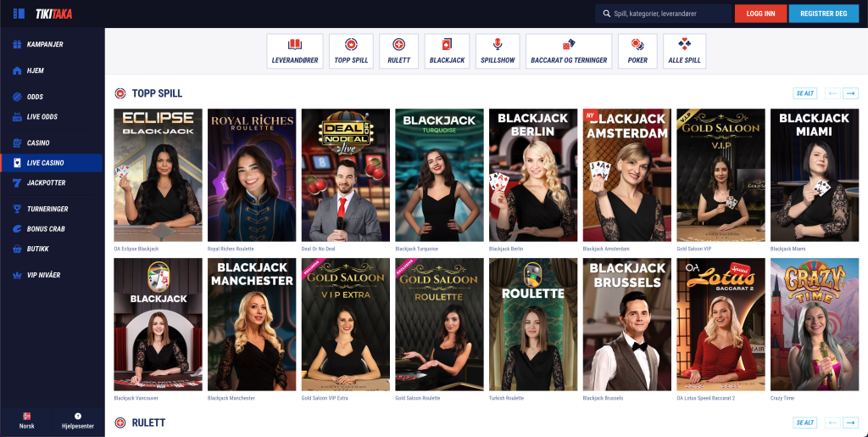Open Blackjack Berlin thumbnail
This screenshot has height=437, width=868.
(x=533, y=175)
